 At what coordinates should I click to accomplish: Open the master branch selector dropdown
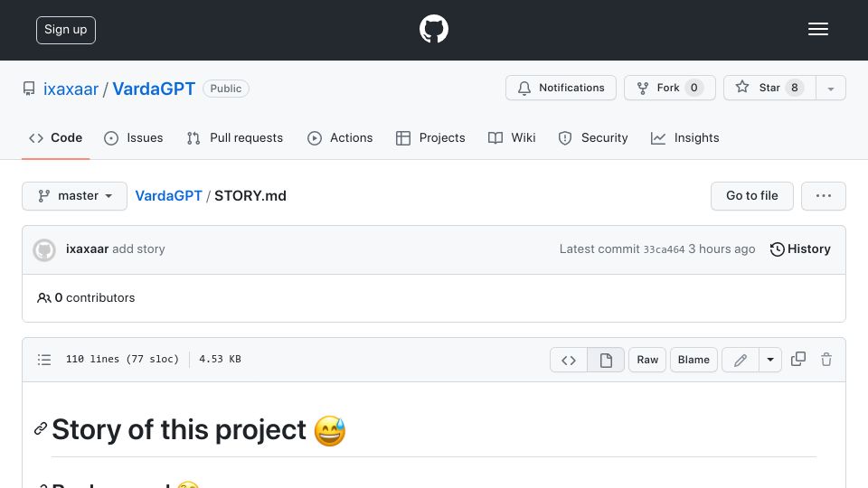[x=75, y=196]
